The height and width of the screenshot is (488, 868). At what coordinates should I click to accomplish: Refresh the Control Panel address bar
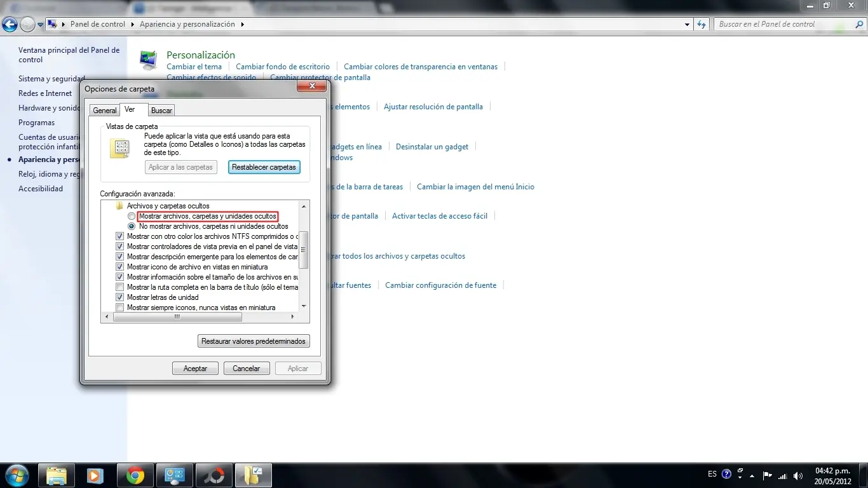(x=702, y=24)
